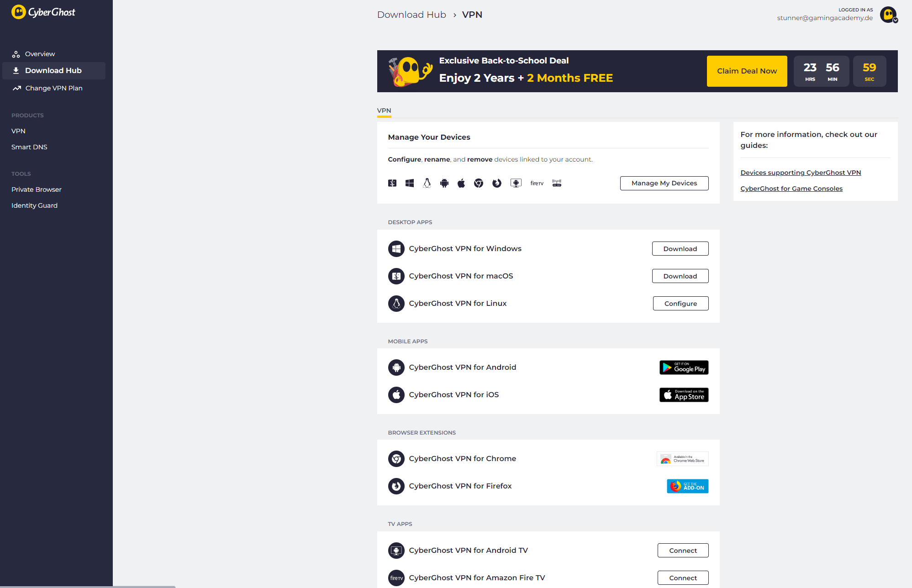Click Download on the App Store badge
Screen dimensions: 912x588
[x=684, y=395]
